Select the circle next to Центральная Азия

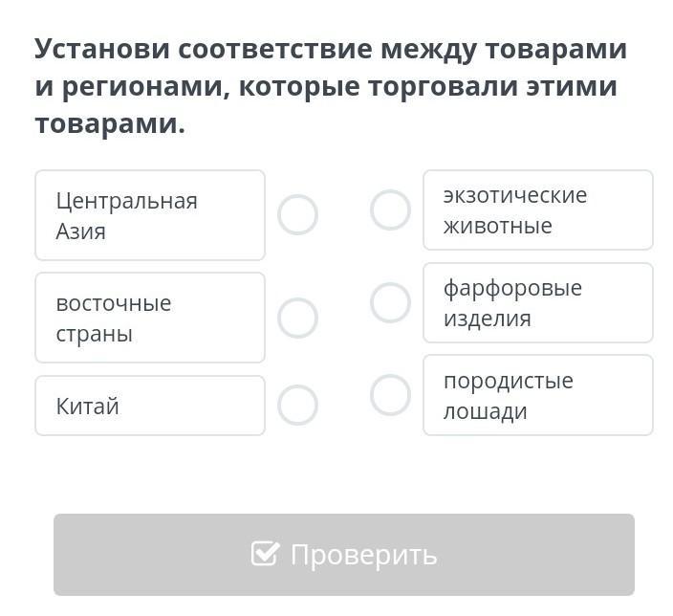click(297, 215)
